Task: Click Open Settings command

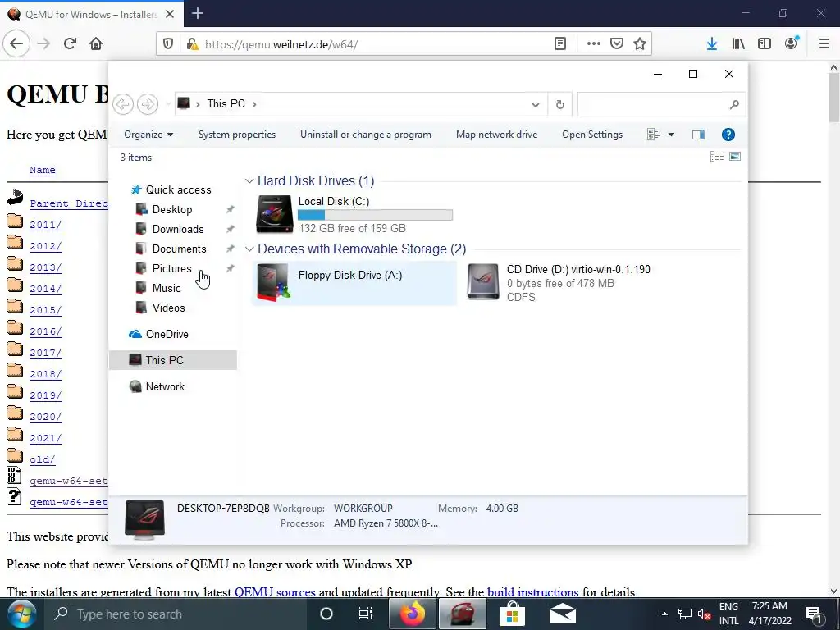Action: (592, 135)
